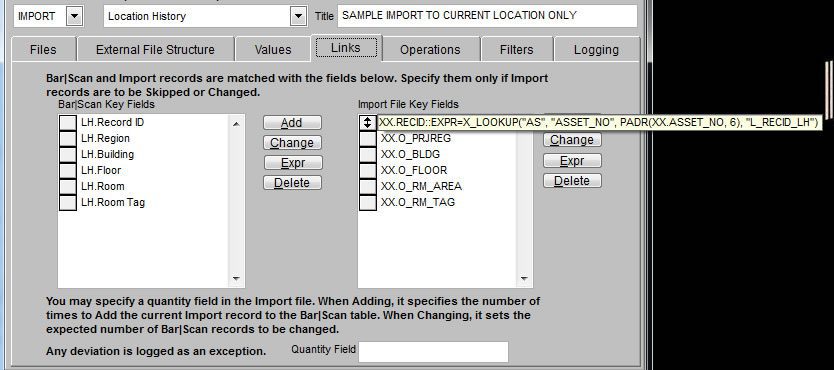Viewport: 834px width, 370px height.
Task: Select the XX.O_PRJREG row handle
Action: pos(368,138)
